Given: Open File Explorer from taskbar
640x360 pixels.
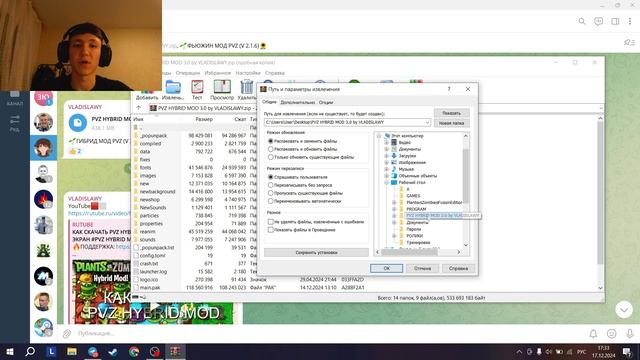Looking at the screenshot, I should pyautogui.click(x=72, y=351).
